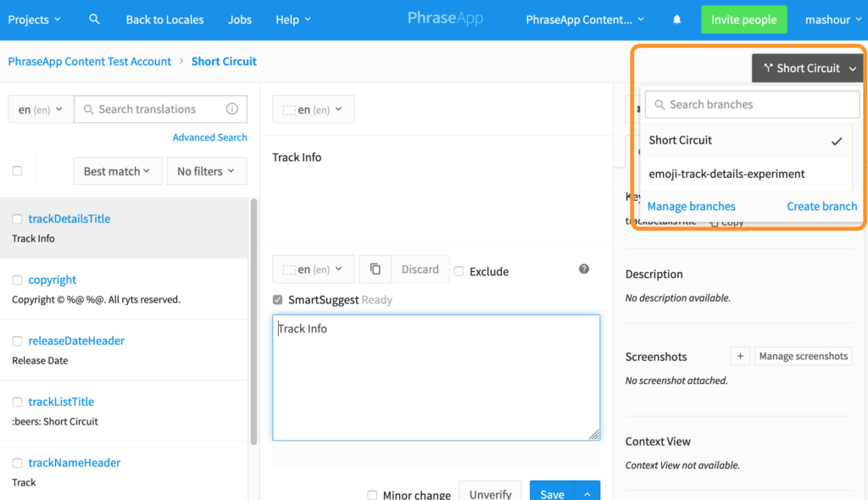Open trackListTitle key link
Image resolution: width=868 pixels, height=500 pixels.
(x=61, y=402)
